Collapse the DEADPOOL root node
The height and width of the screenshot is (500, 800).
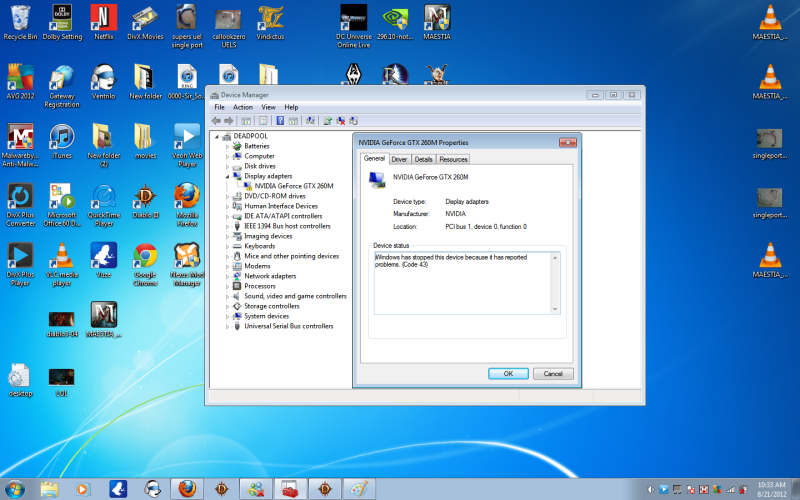[x=217, y=136]
